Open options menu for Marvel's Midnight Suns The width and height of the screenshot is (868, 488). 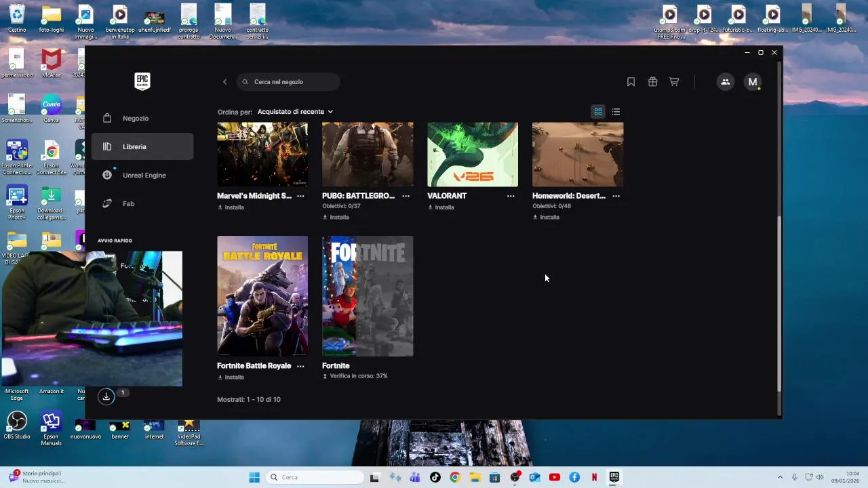[x=300, y=196]
